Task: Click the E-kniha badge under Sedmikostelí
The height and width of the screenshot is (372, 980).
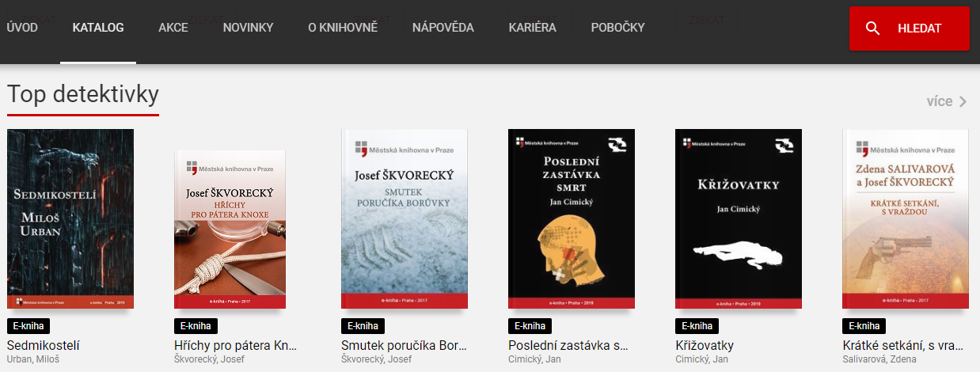Action: (28, 326)
